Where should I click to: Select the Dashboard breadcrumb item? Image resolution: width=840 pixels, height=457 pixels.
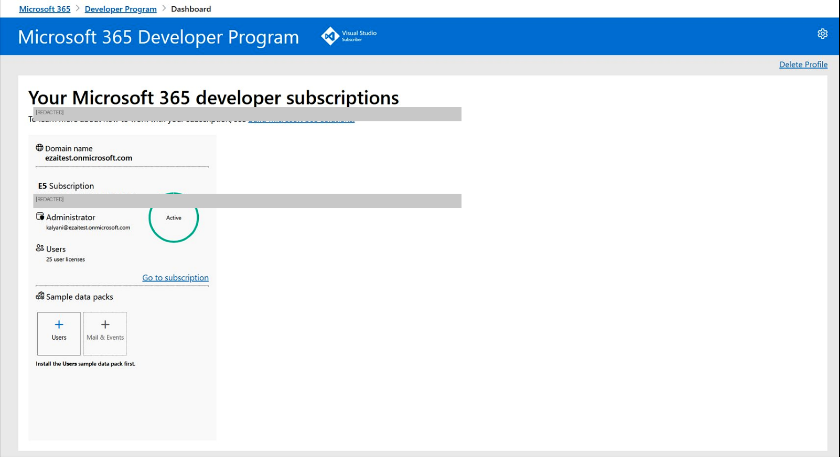click(x=191, y=9)
